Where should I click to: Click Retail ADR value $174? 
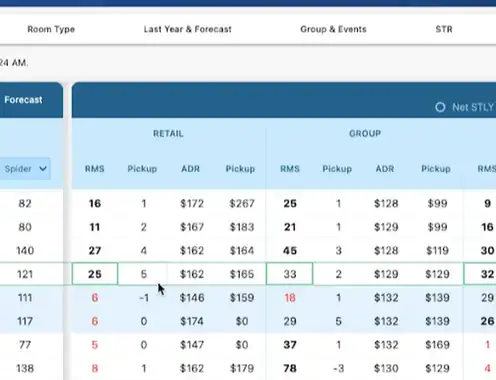[192, 321]
